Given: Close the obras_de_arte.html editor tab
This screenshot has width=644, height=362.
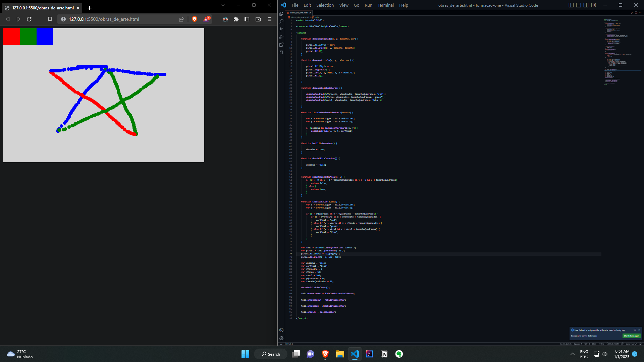Looking at the screenshot, I should pos(310,13).
